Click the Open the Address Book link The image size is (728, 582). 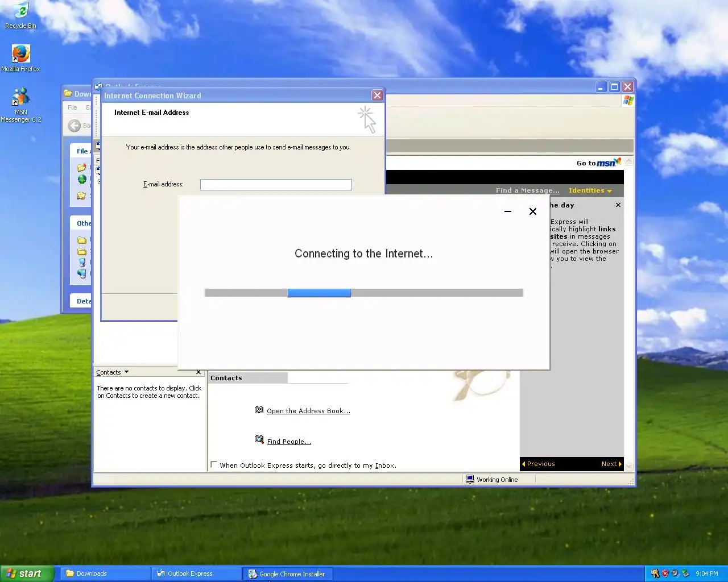308,411
